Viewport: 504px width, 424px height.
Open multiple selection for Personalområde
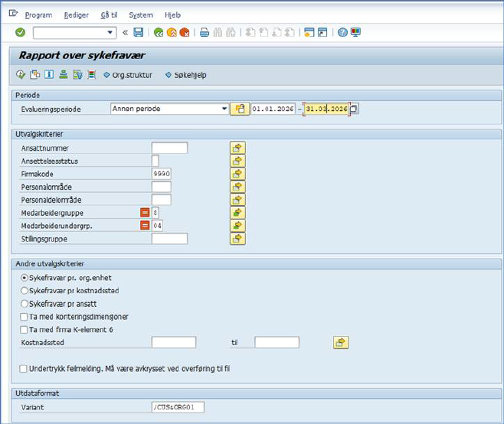(237, 187)
